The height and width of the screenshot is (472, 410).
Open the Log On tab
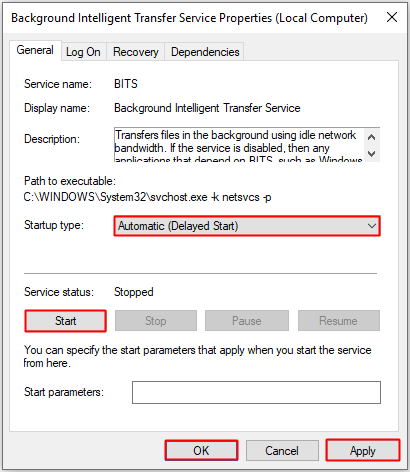(83, 52)
